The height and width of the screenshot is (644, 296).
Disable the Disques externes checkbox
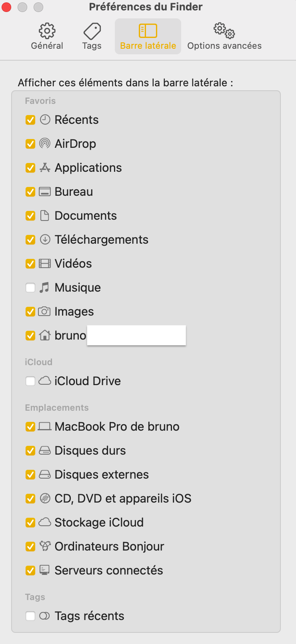(30, 475)
